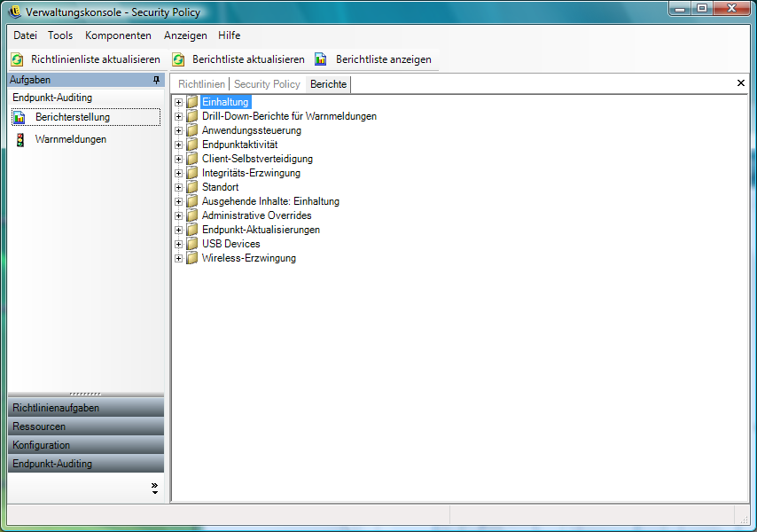The width and height of the screenshot is (757, 532).
Task: Click the USB Devices folder icon
Action: point(192,244)
